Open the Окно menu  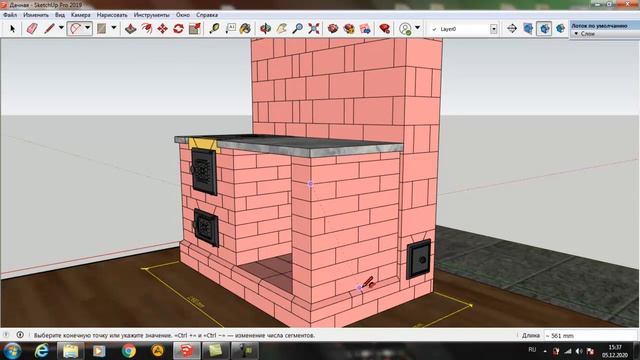[183, 15]
